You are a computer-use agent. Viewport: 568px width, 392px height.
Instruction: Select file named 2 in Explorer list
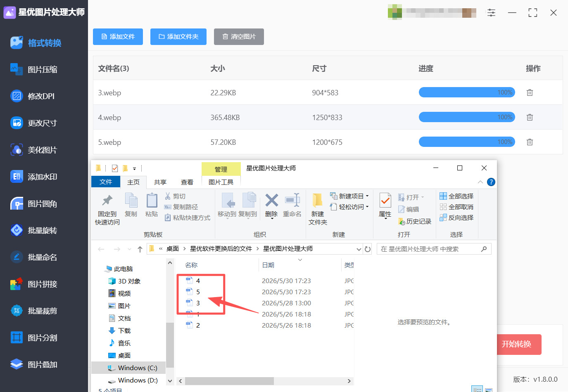pos(198,325)
